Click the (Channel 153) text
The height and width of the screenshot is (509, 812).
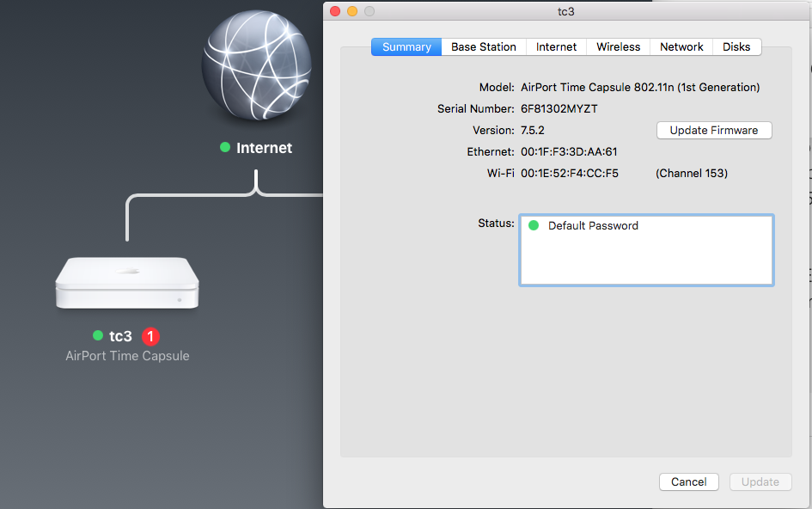[x=692, y=173]
